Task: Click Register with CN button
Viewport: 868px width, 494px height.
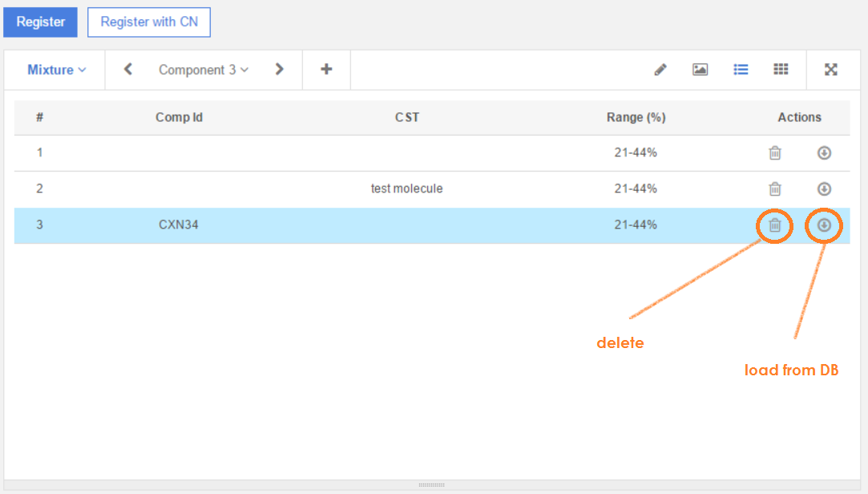Action: coord(149,22)
